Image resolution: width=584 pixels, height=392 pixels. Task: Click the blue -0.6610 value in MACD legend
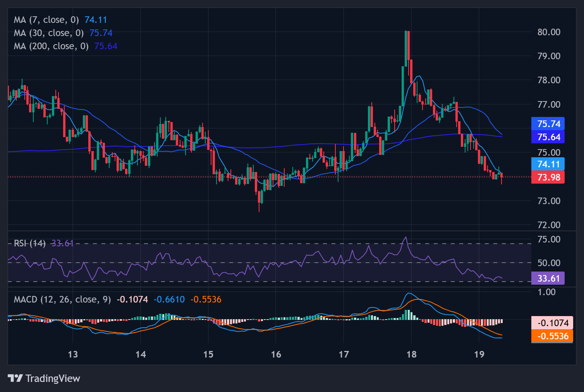pyautogui.click(x=169, y=299)
